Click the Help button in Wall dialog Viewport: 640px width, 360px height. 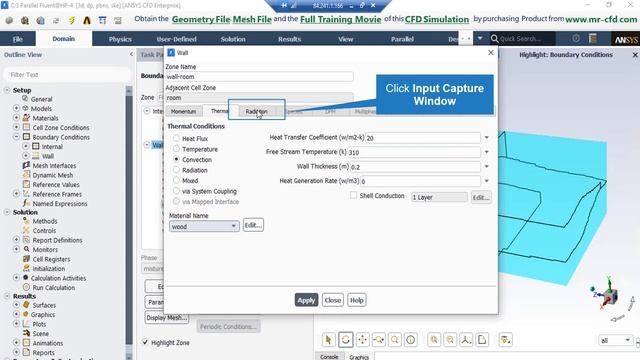pos(357,300)
